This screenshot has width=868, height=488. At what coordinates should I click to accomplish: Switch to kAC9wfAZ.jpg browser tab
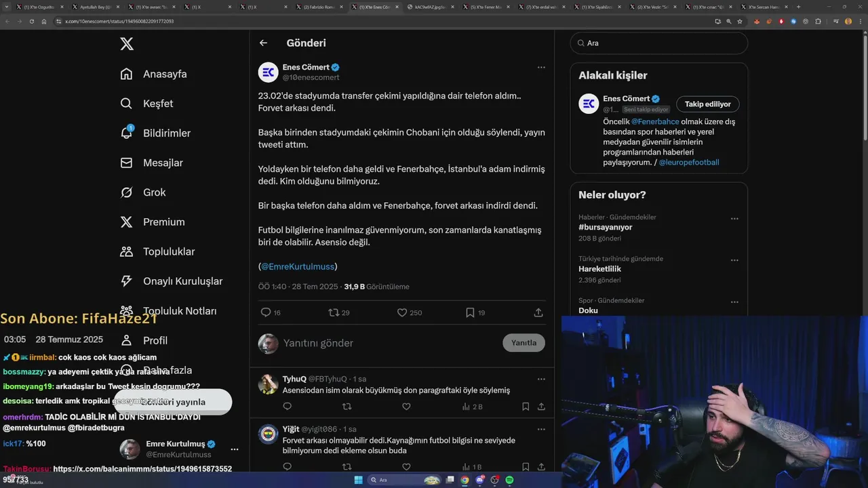(431, 7)
